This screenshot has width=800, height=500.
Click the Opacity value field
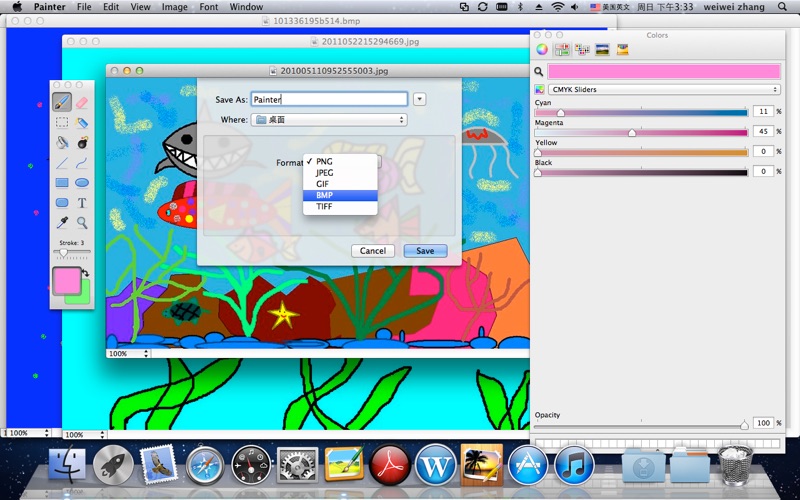coord(763,423)
